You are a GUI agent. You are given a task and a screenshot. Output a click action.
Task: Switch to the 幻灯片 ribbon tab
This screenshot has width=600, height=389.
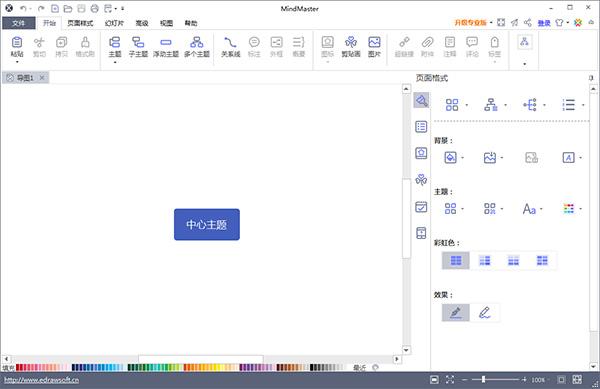(x=114, y=23)
